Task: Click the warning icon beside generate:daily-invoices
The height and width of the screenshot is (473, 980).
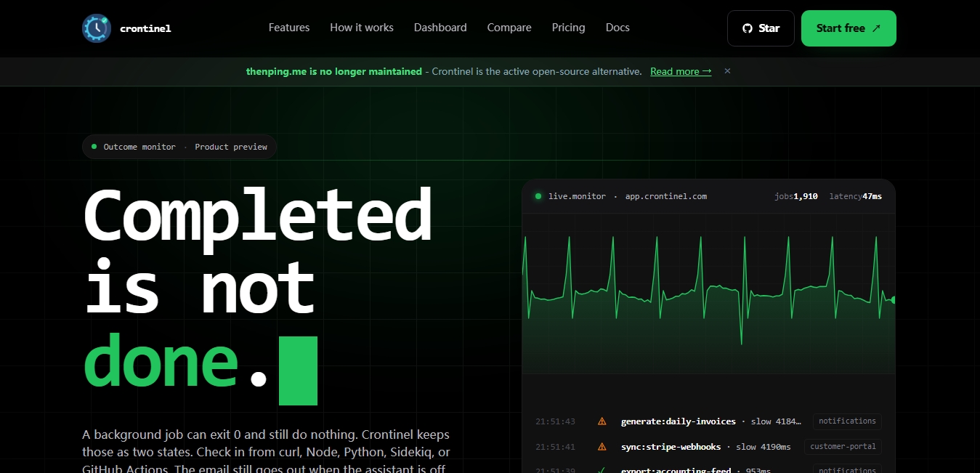Action: pyautogui.click(x=602, y=421)
